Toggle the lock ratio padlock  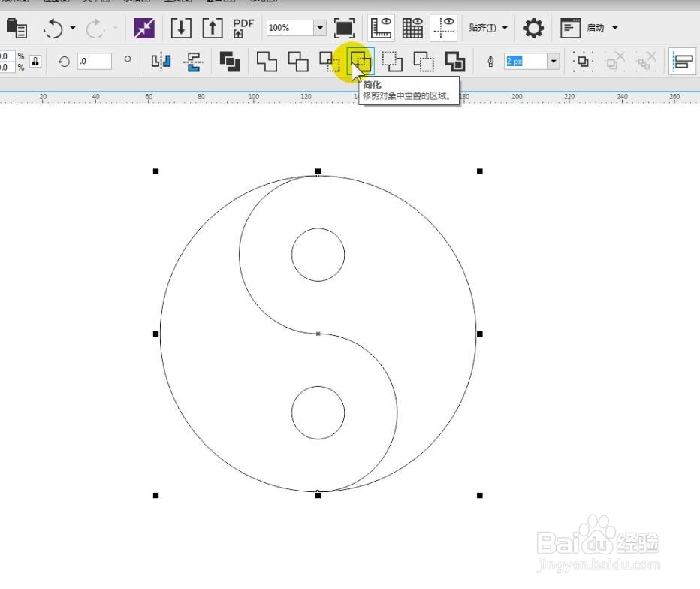coord(35,61)
